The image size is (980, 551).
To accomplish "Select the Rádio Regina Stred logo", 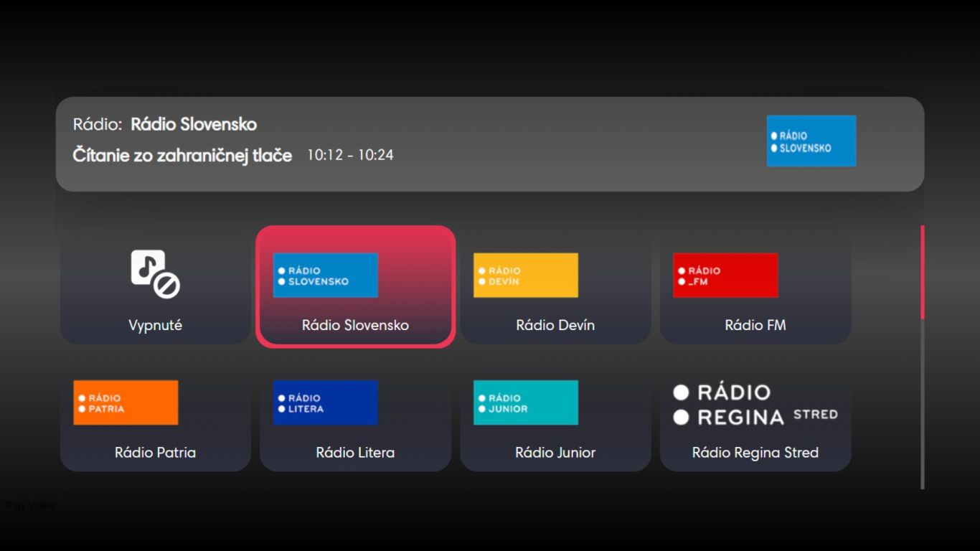I will (x=755, y=404).
